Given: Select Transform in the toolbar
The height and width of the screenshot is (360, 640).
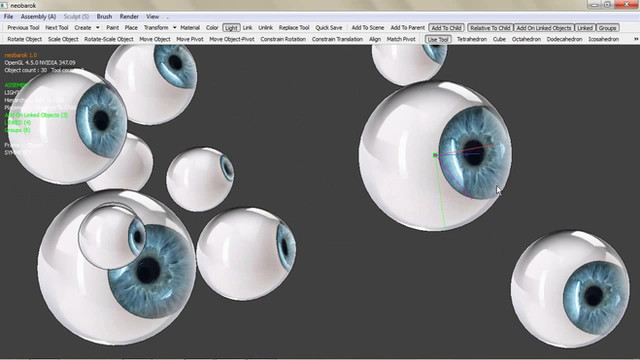Looking at the screenshot, I should click(x=156, y=28).
